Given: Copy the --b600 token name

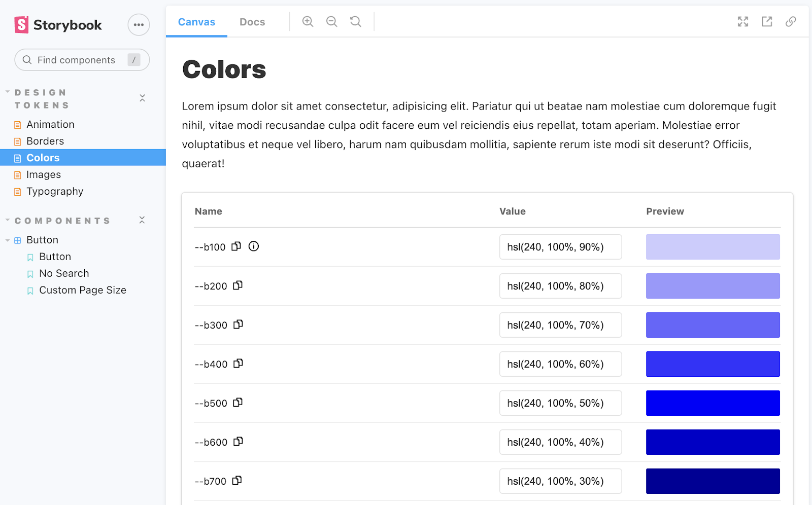Looking at the screenshot, I should [x=238, y=442].
